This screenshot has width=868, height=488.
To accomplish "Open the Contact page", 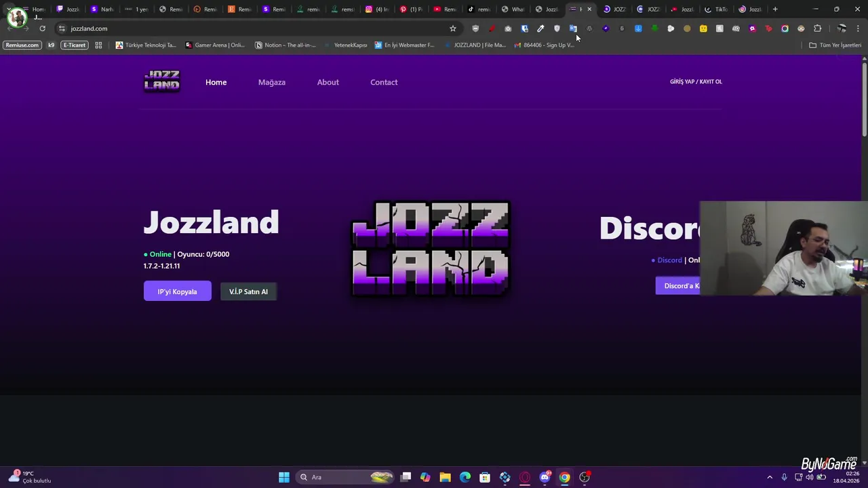I will coord(384,82).
